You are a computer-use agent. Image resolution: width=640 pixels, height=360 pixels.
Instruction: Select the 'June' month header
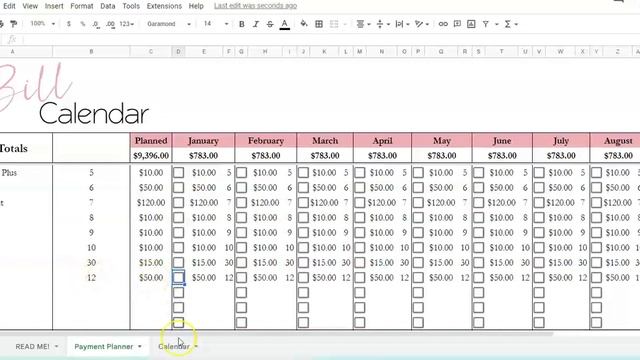(x=502, y=140)
